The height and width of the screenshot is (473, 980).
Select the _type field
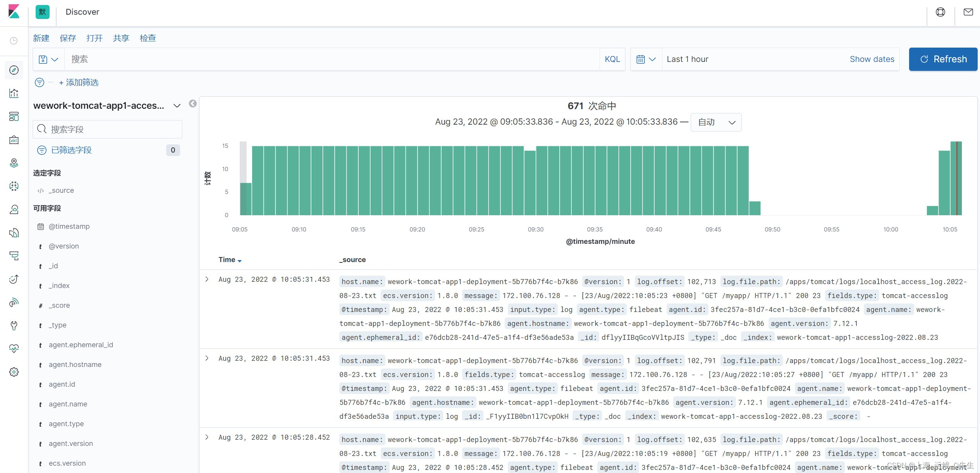pos(58,325)
